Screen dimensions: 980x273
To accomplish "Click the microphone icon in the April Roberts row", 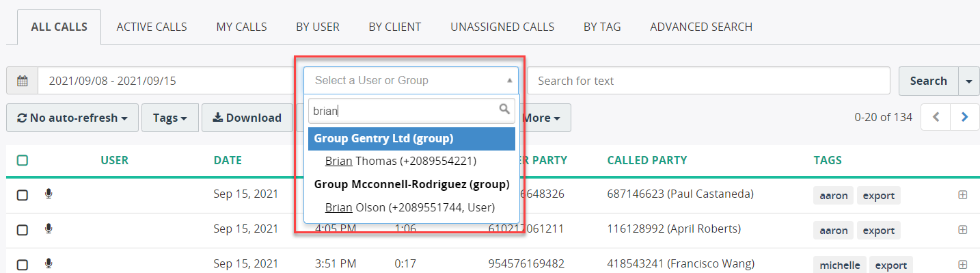I will 49,229.
